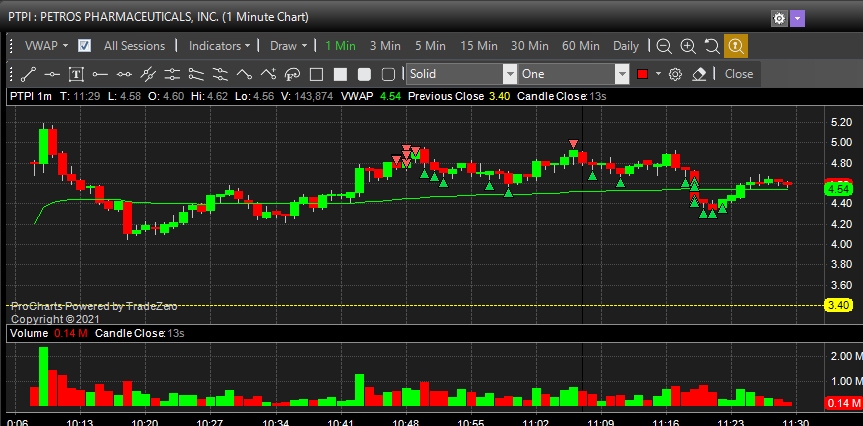The image size is (863, 426).
Task: Click the eraser tool icon
Action: pos(699,74)
